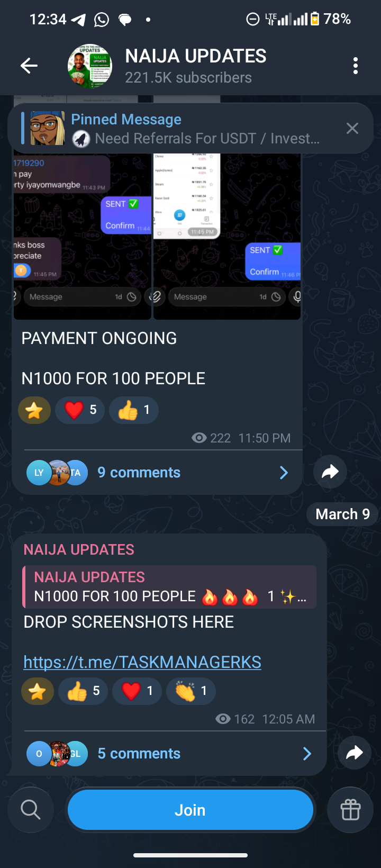This screenshot has width=381, height=868.
Task: Open the three-dot channel options menu
Action: pos(356,66)
